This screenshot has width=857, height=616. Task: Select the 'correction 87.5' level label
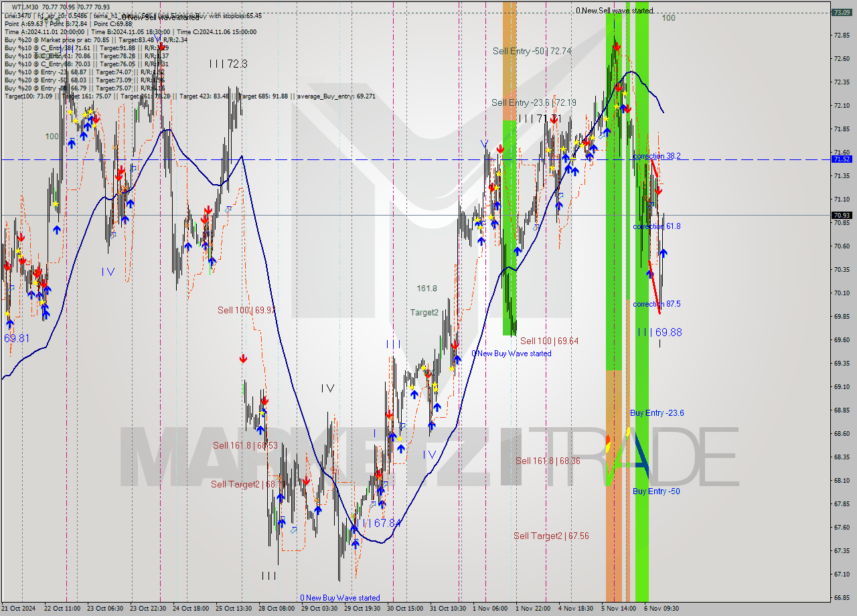(x=657, y=304)
